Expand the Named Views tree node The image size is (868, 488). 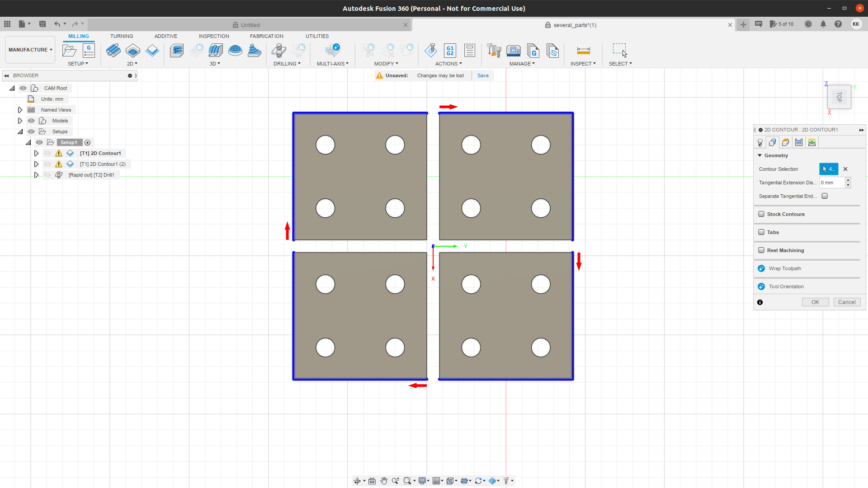coord(20,110)
